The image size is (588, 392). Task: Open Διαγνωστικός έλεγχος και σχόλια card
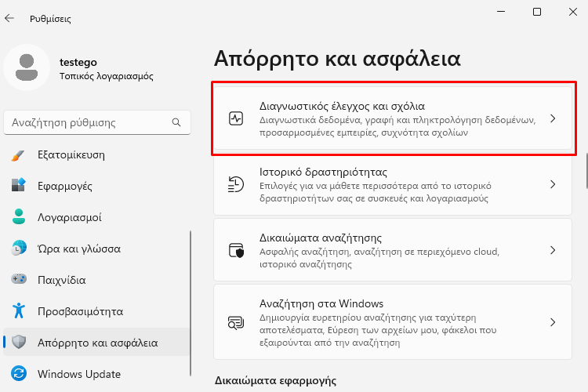point(393,118)
